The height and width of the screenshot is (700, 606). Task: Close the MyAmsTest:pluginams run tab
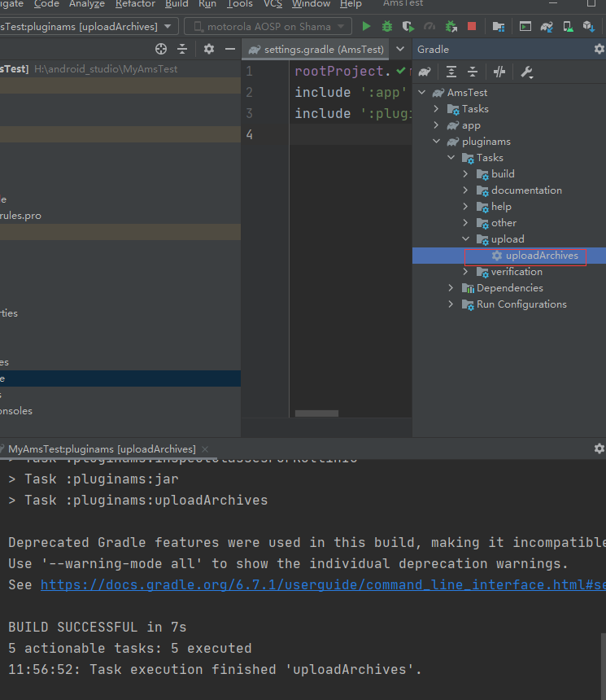[x=205, y=449]
